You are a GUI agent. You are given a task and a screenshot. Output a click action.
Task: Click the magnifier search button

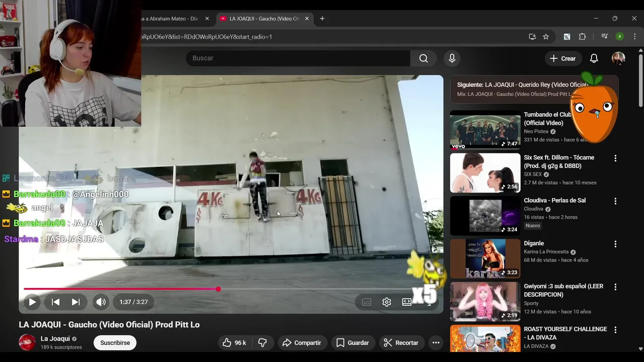[x=424, y=58]
